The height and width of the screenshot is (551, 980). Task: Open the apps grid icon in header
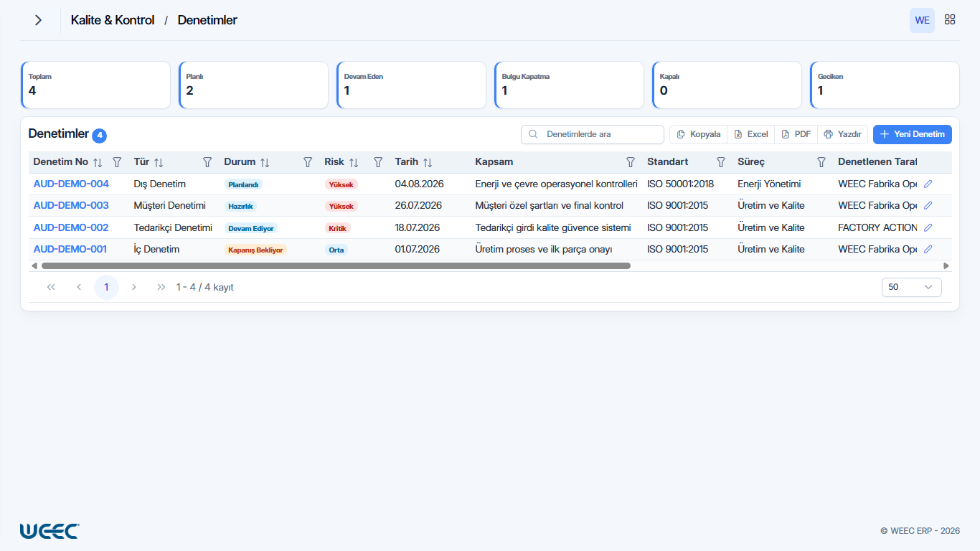point(950,20)
